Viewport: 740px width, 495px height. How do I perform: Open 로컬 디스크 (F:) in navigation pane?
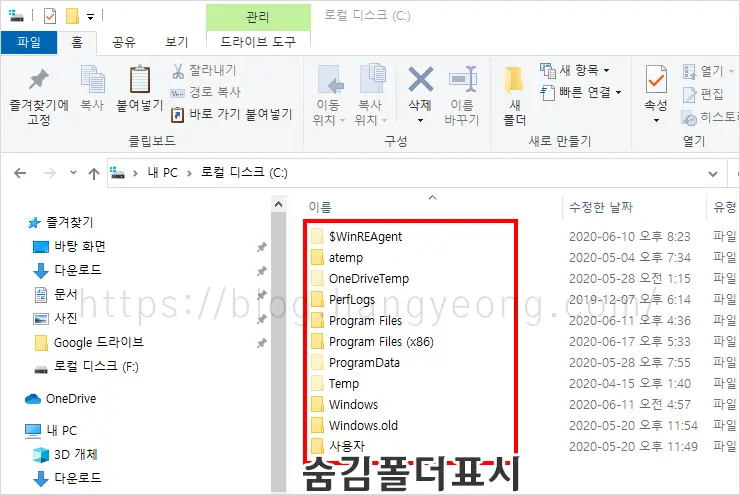tap(86, 367)
